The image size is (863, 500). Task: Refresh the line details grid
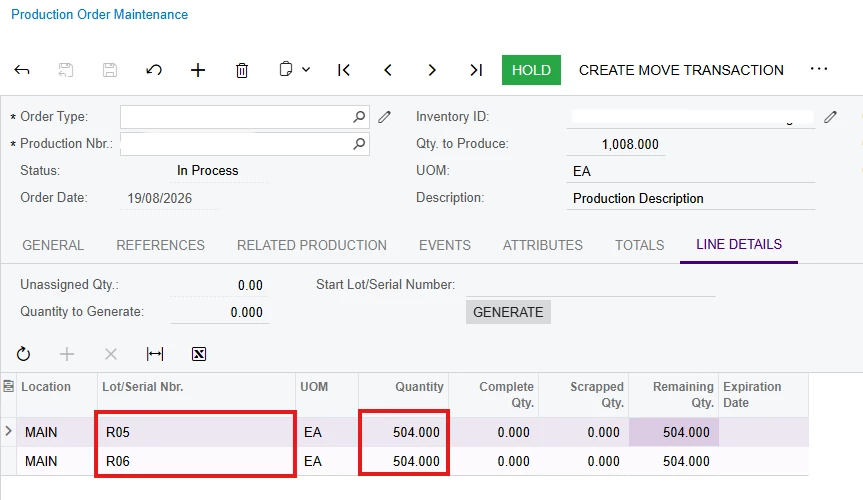23,354
